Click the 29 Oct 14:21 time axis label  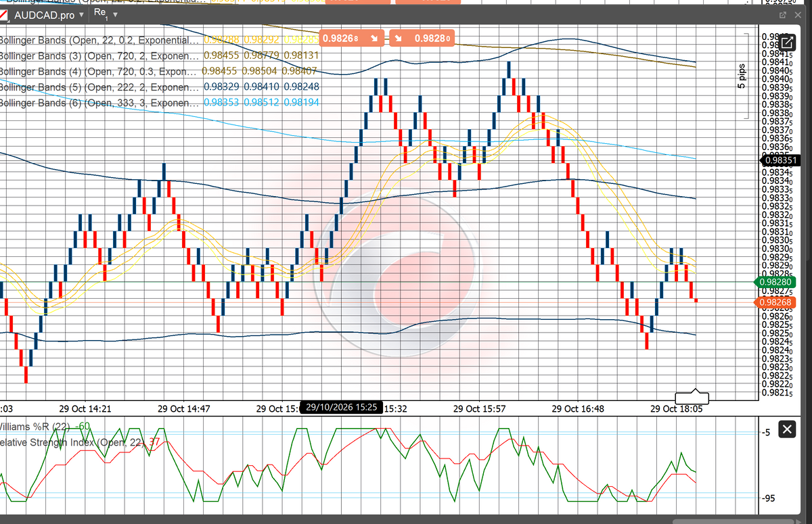pos(85,409)
